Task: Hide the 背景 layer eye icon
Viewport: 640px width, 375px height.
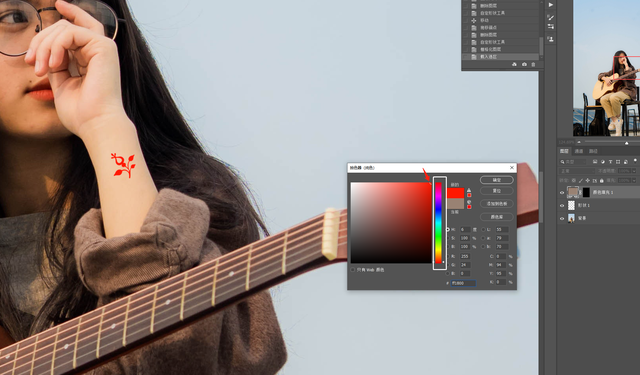Action: tap(562, 219)
